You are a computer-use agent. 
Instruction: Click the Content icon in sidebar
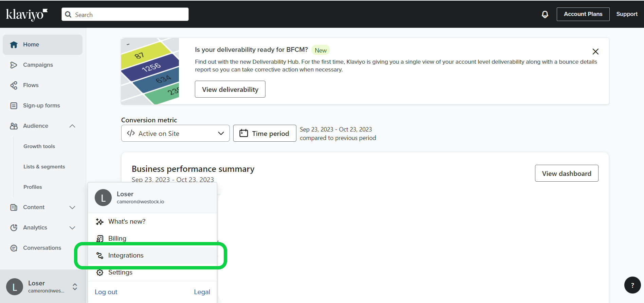(x=14, y=207)
